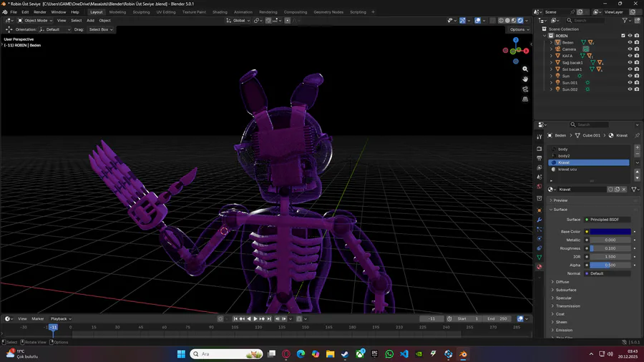Open the Render properties tab icon
Image resolution: width=644 pixels, height=362 pixels.
(539, 148)
